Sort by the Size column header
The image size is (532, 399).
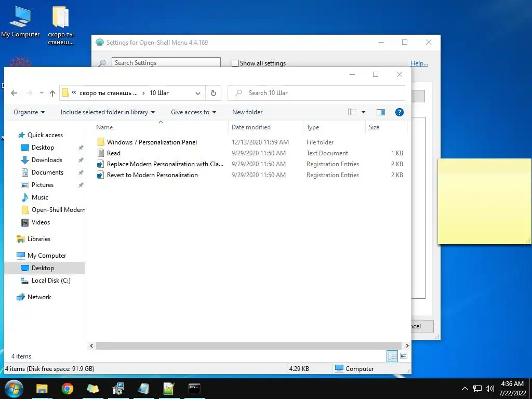pyautogui.click(x=387, y=127)
